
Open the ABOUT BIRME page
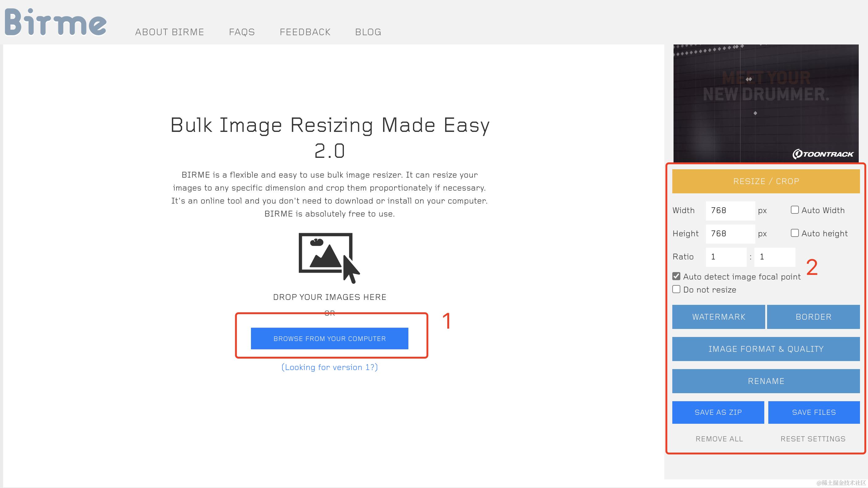169,32
